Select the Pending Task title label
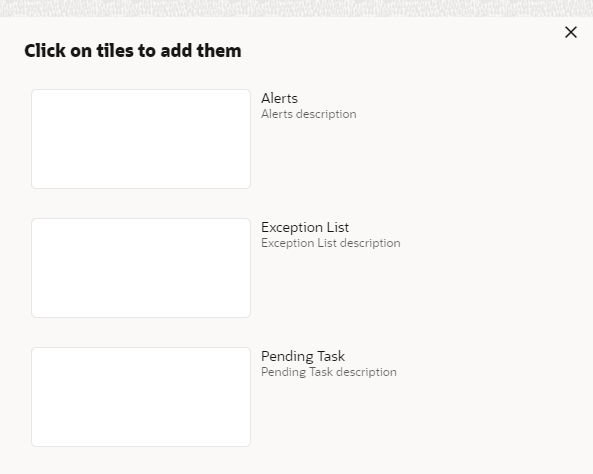The width and height of the screenshot is (593, 474). [303, 356]
